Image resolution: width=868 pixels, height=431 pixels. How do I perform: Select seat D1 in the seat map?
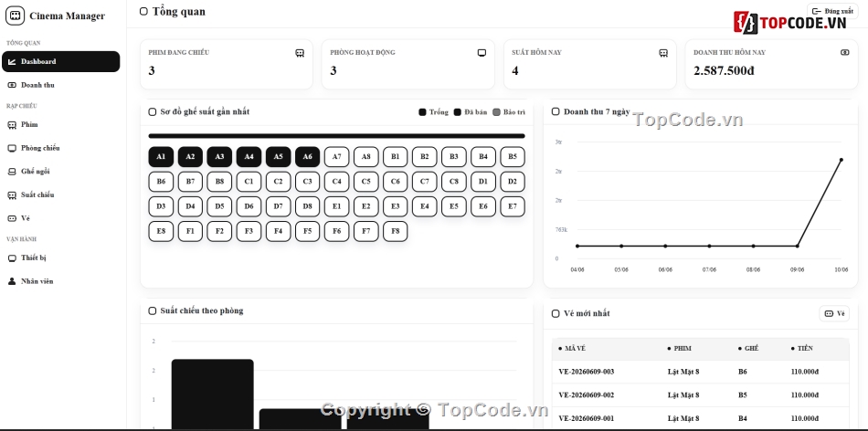(483, 182)
